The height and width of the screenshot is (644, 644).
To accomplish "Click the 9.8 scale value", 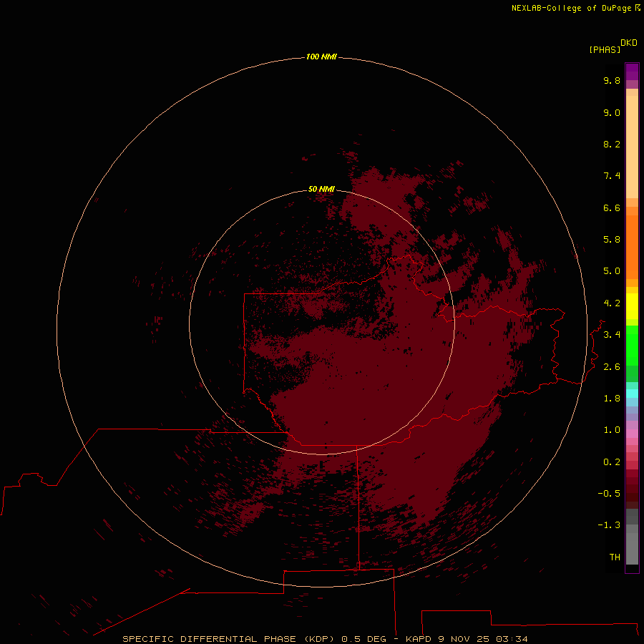I will click(x=612, y=80).
